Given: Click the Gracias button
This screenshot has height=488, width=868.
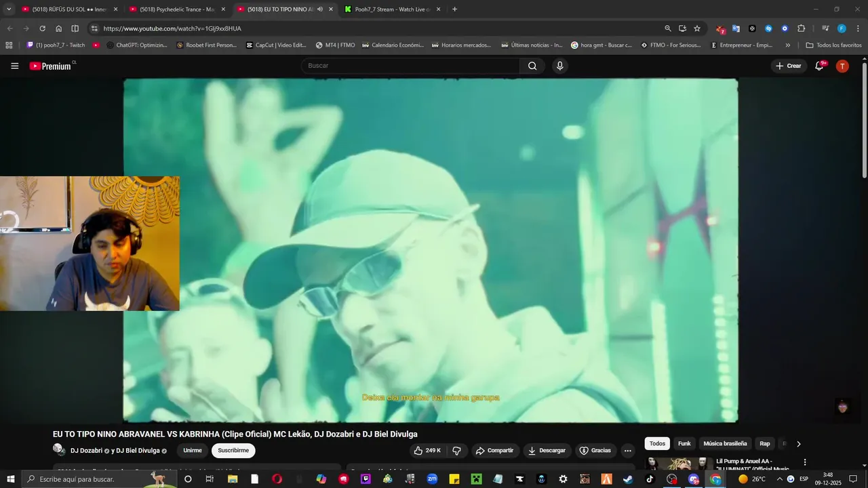Looking at the screenshot, I should click(x=595, y=450).
